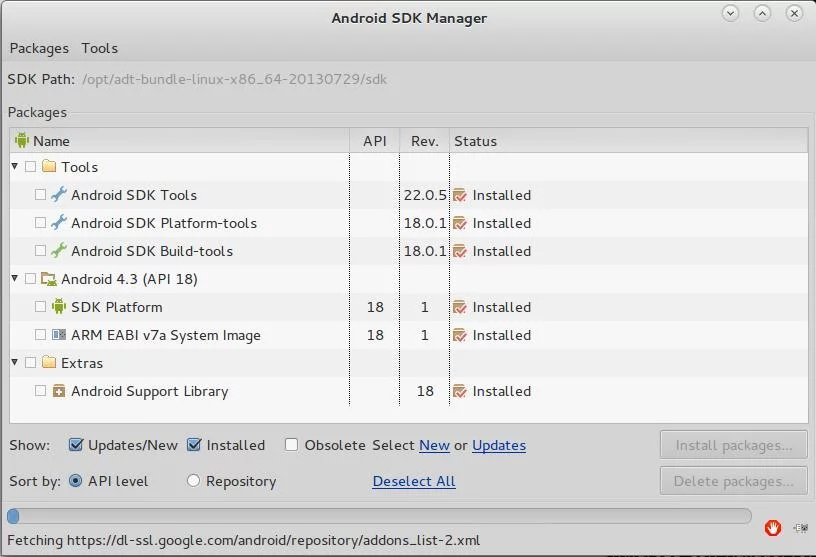The width and height of the screenshot is (816, 557).
Task: Click the red stop-loading hand icon
Action: [x=773, y=528]
